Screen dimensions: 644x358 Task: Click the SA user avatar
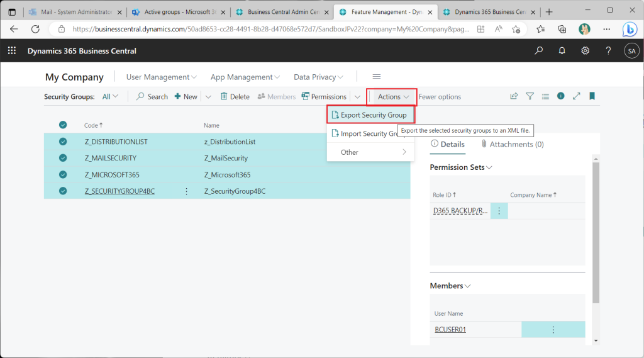(x=631, y=51)
